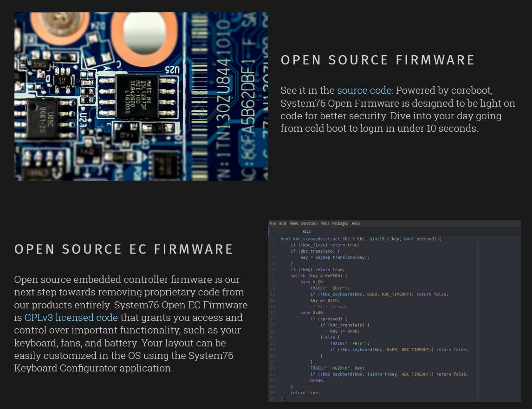Click the kbc.c code editor screenshot
The image size is (532, 409).
pos(394,311)
